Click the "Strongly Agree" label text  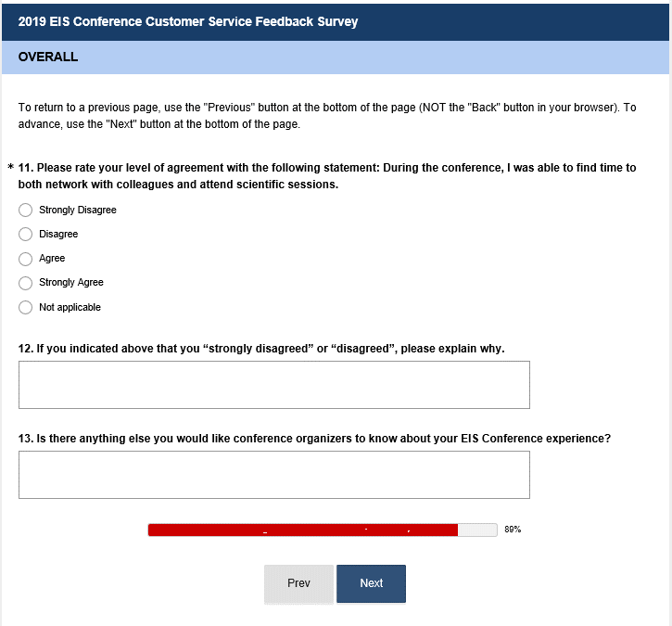click(71, 283)
